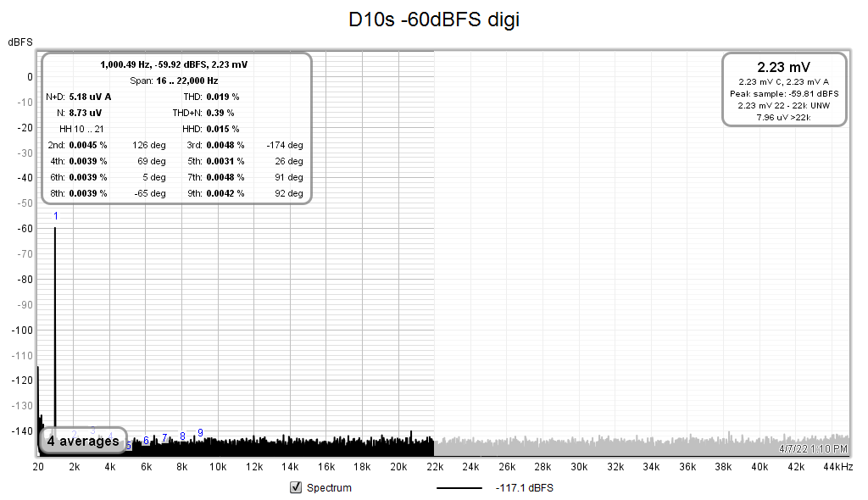Click the 5th harmonic 0.0031 % value
This screenshot has width=868, height=500.
225,161
